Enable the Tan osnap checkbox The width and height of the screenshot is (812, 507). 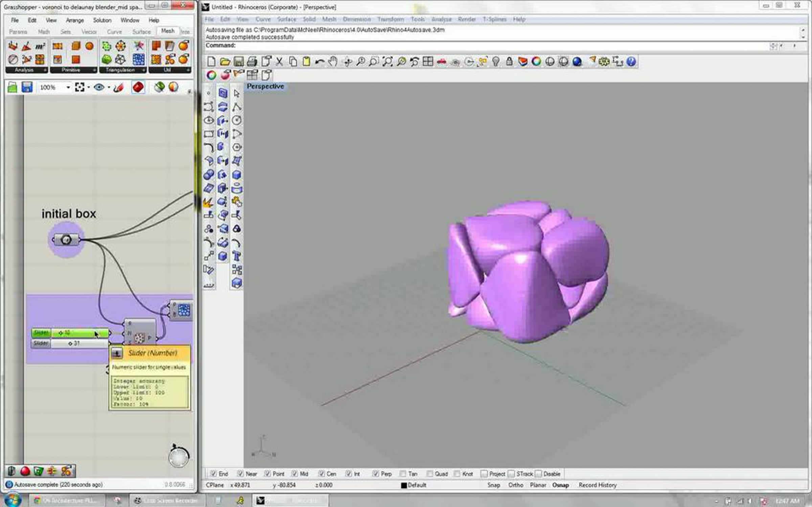pos(403,473)
